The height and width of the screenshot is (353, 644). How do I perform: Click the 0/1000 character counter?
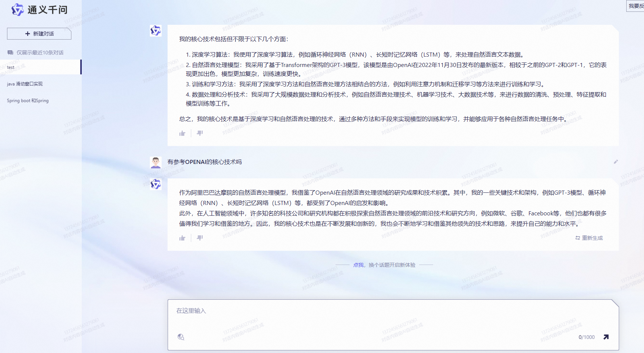coord(587,337)
